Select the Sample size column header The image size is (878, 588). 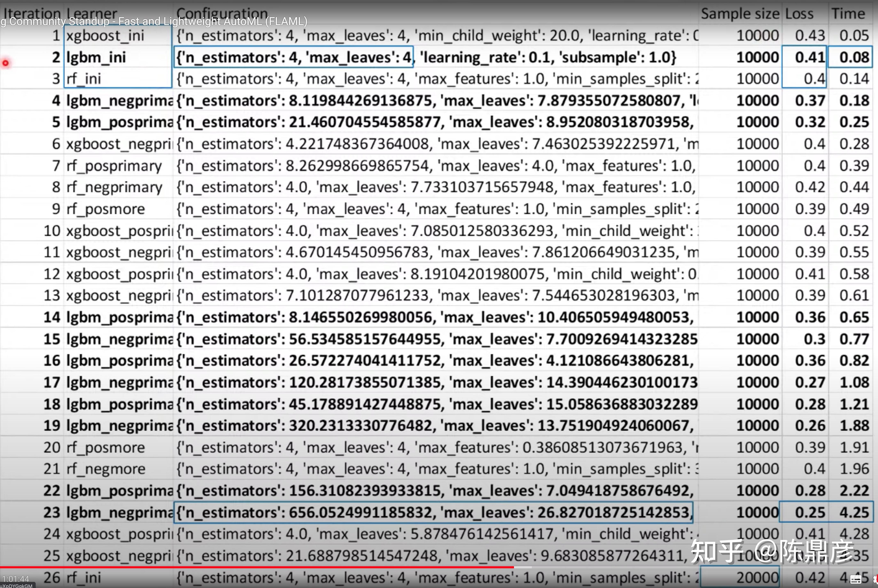[x=740, y=14]
